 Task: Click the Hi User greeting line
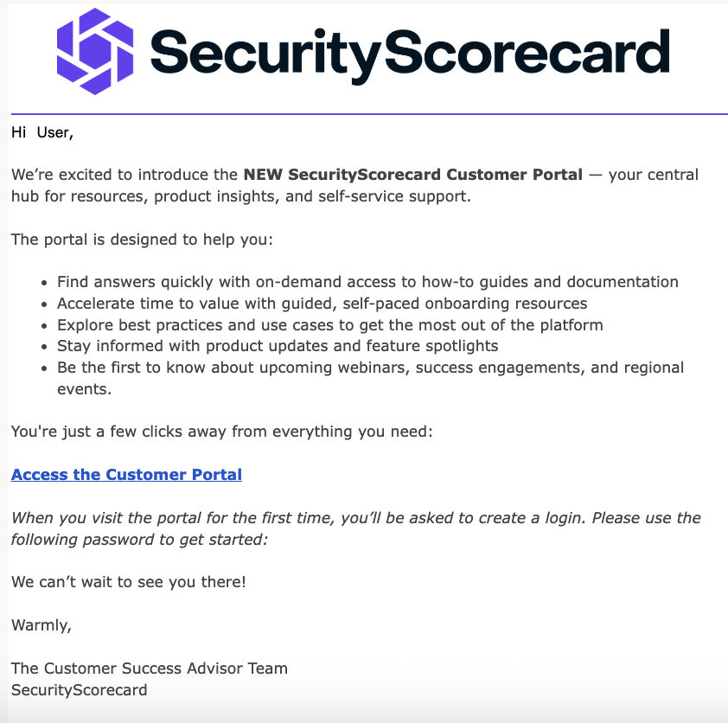point(42,133)
